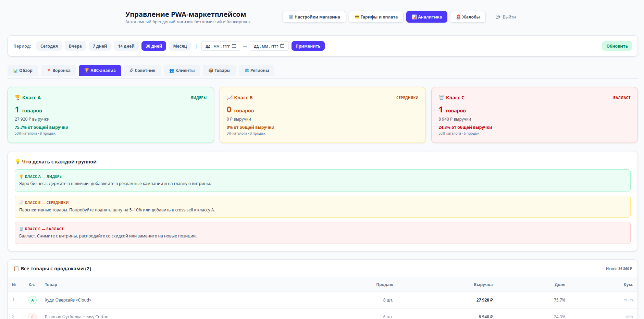Open the Советник tab
Screen dimensions: 644x319
click(x=143, y=70)
